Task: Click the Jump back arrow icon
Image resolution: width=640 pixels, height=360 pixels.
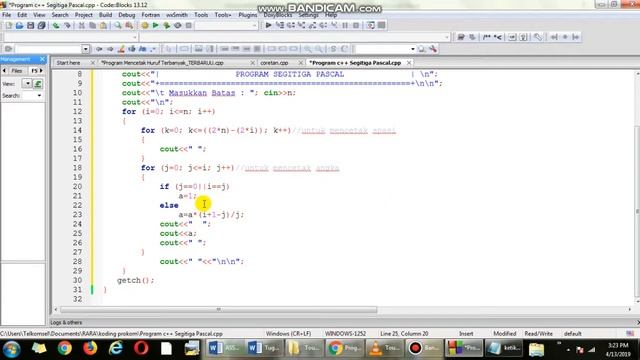Action: point(99,49)
